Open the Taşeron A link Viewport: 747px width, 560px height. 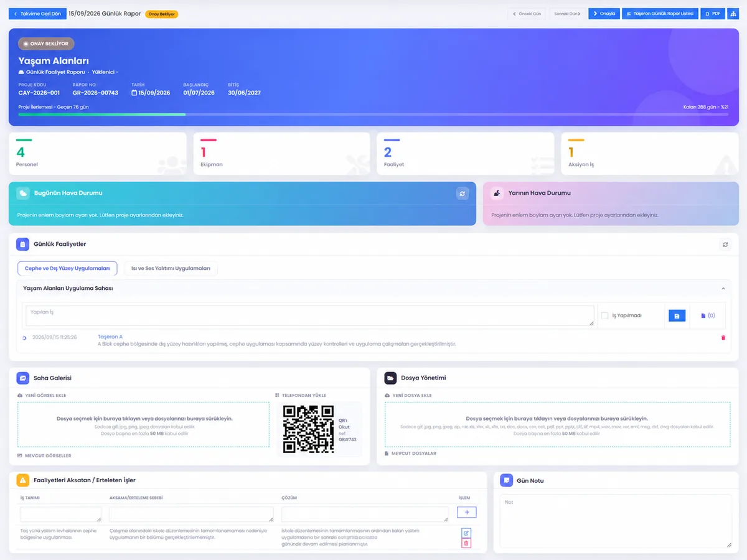click(x=110, y=337)
